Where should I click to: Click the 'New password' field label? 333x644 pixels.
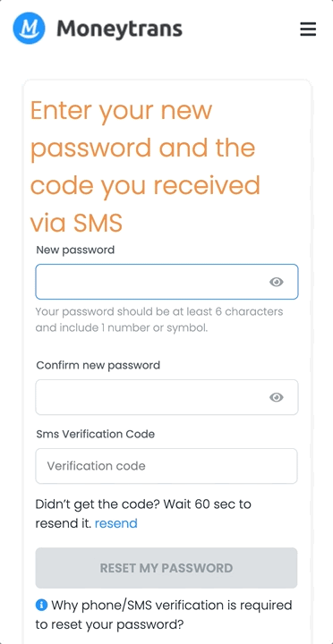76,250
